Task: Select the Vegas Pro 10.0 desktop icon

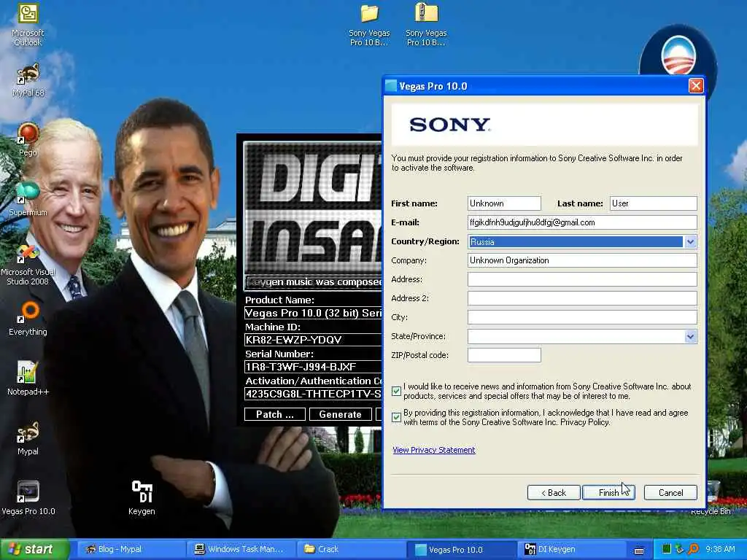Action: pyautogui.click(x=28, y=498)
